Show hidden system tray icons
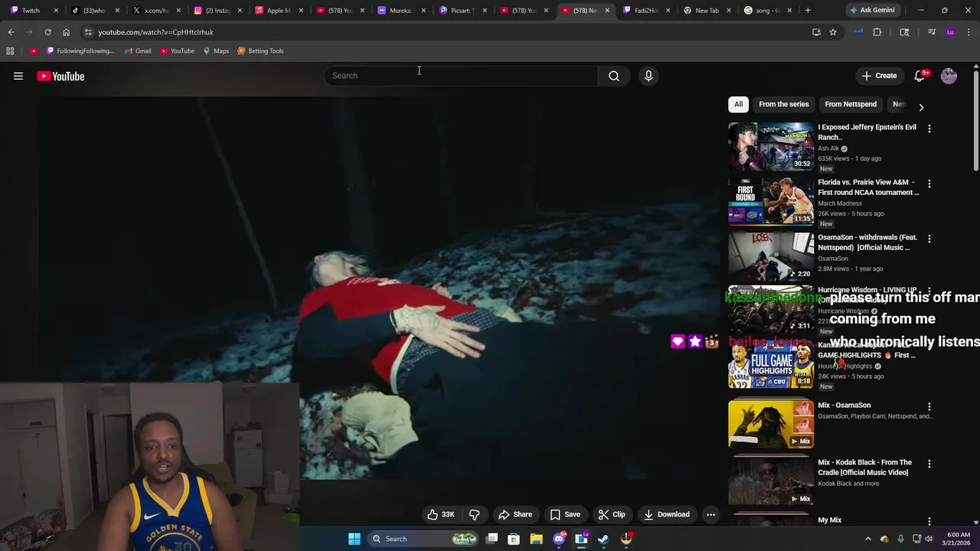 tap(867, 539)
